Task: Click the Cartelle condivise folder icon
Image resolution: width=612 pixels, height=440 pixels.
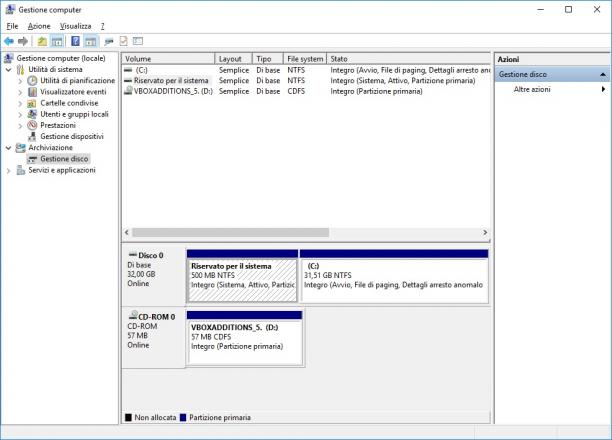Action: (32, 103)
